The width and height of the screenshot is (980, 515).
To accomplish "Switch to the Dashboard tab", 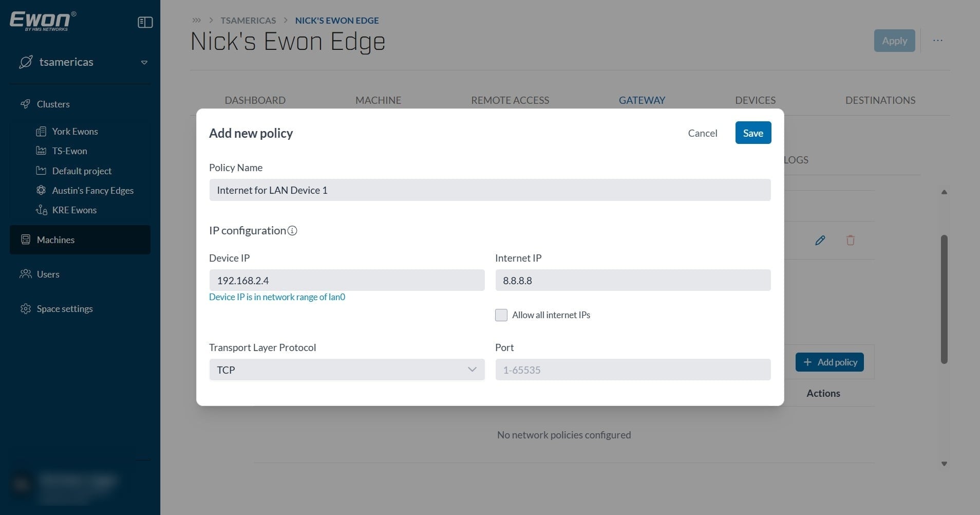I will point(255,100).
